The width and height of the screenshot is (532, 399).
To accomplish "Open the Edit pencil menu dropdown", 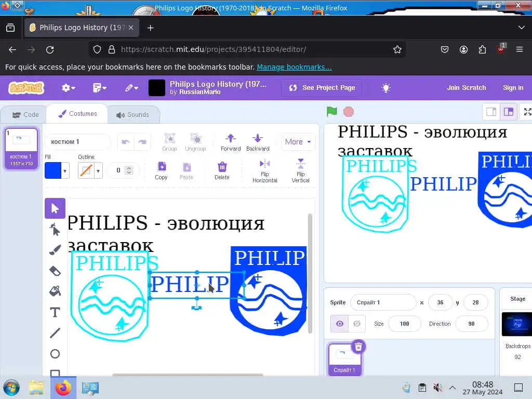I will 131,88.
